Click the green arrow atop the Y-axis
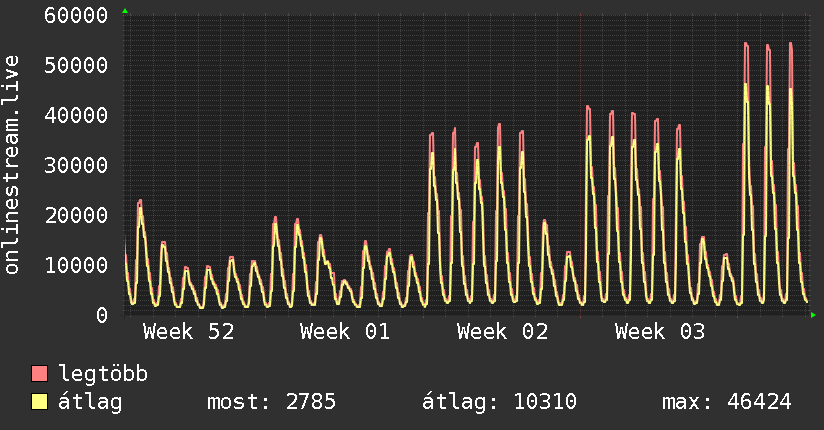The image size is (824, 430). pyautogui.click(x=125, y=11)
